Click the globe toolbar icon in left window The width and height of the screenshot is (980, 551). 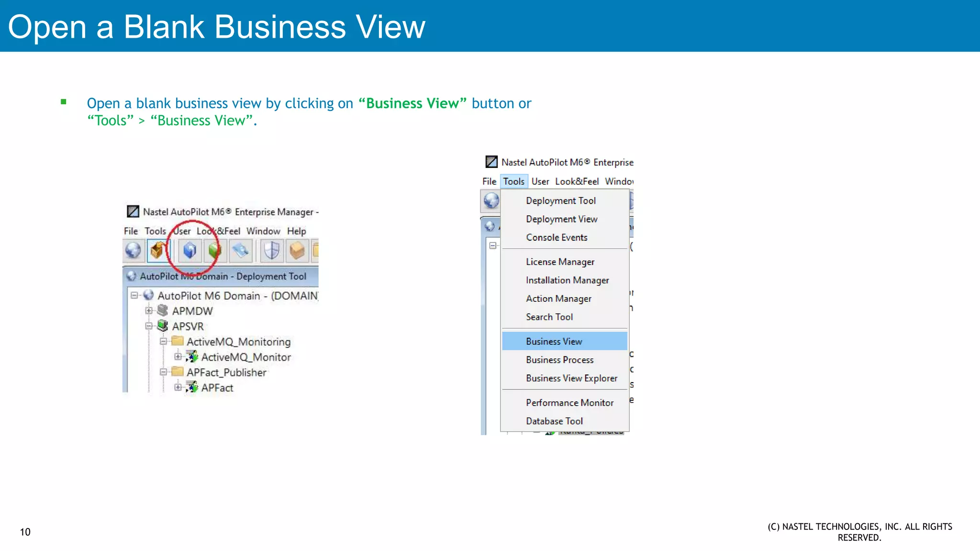133,250
